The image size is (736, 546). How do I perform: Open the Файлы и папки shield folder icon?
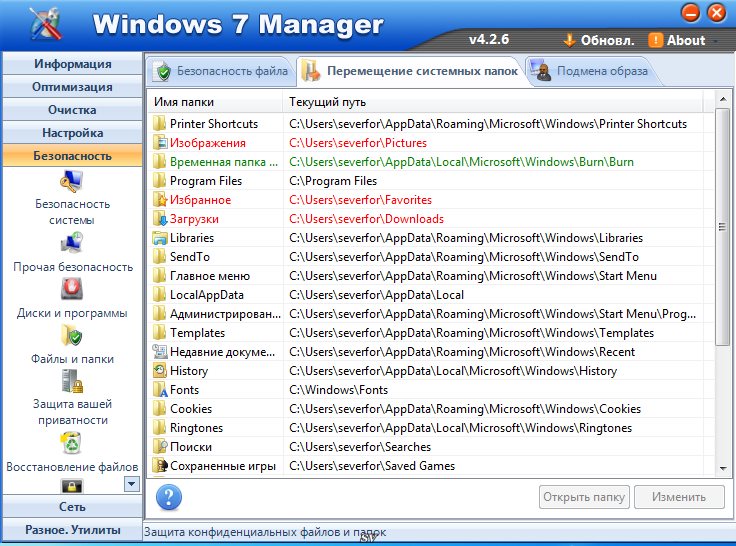(x=72, y=335)
